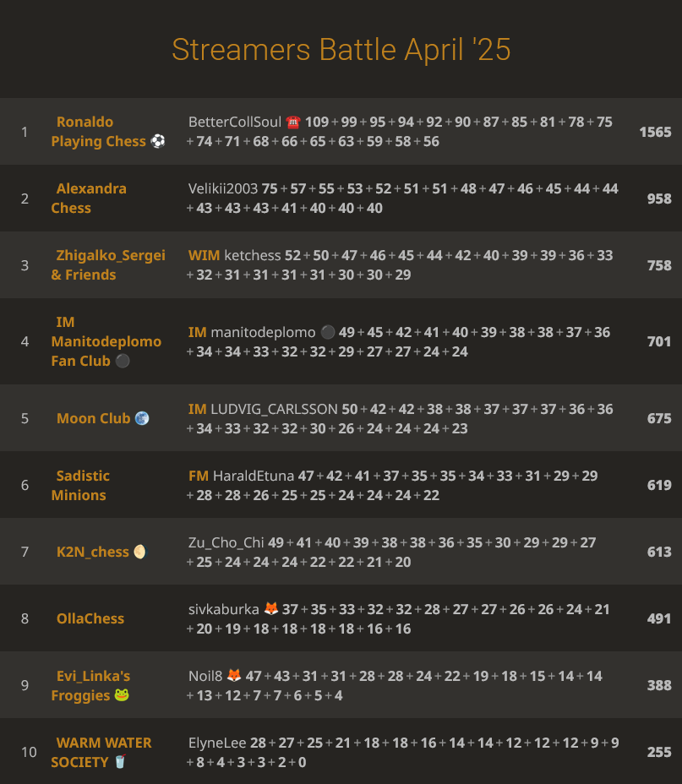682x784 pixels.
Task: Click the globe emoji next to Moon Club
Action: (142, 419)
